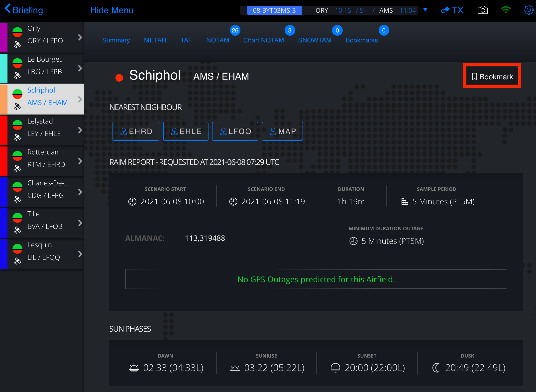Viewport: 536px width, 392px height.
Task: Click the settings gear icon
Action: coord(528,10)
